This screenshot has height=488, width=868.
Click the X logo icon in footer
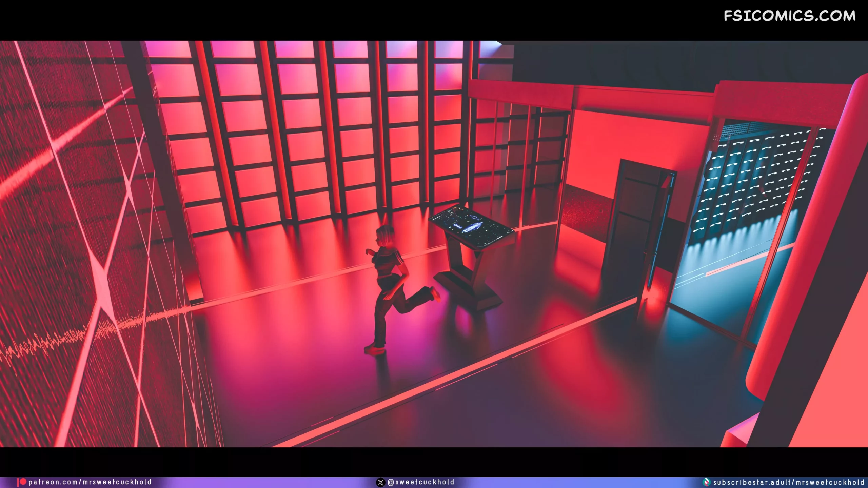pos(381,482)
